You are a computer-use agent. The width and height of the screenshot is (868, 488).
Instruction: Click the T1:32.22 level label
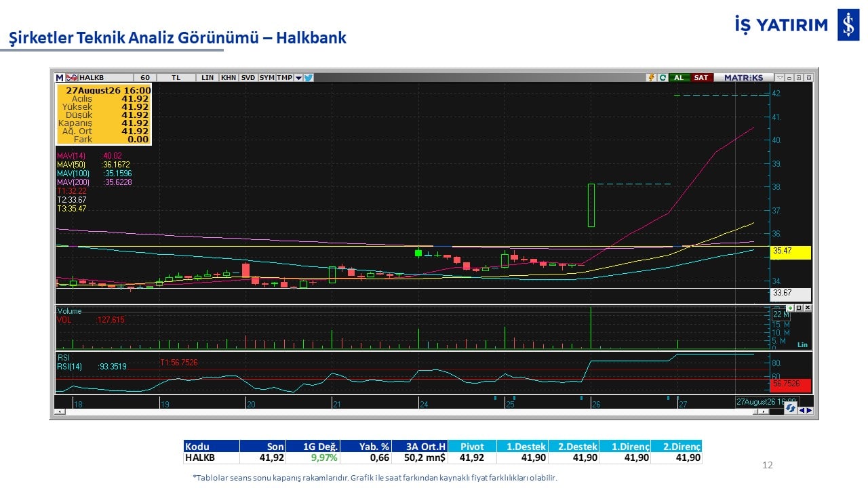[71, 191]
